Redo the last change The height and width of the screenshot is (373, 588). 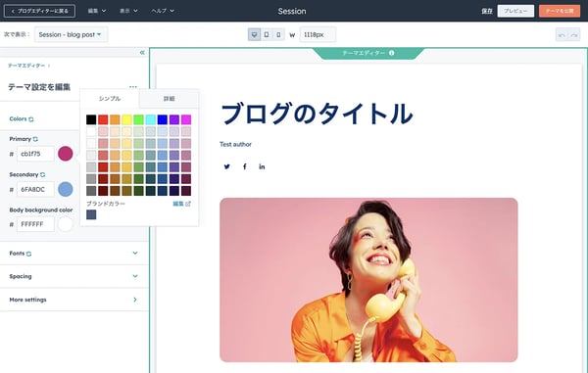(x=574, y=35)
